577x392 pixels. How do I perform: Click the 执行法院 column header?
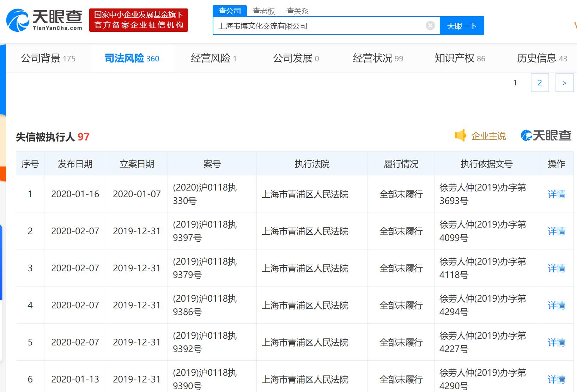pyautogui.click(x=312, y=164)
